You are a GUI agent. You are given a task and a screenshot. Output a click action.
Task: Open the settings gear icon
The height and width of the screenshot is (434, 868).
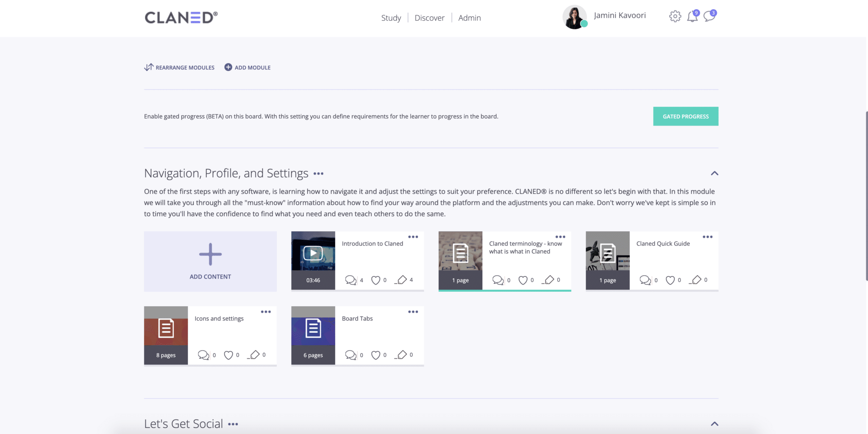tap(675, 17)
